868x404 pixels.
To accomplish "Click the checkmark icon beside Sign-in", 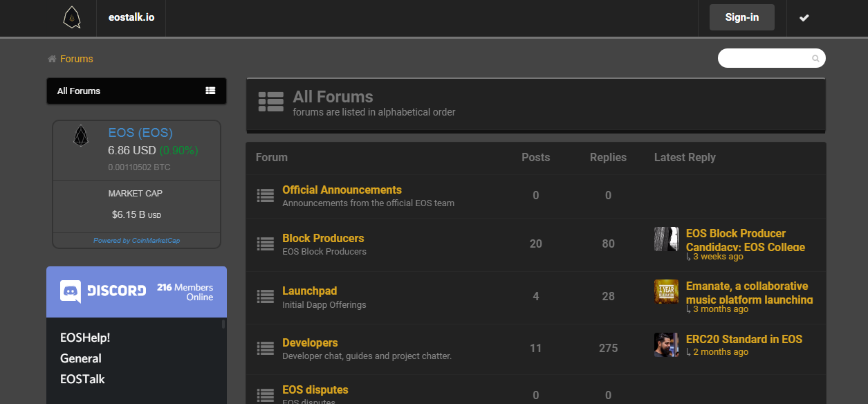I will click(x=804, y=18).
